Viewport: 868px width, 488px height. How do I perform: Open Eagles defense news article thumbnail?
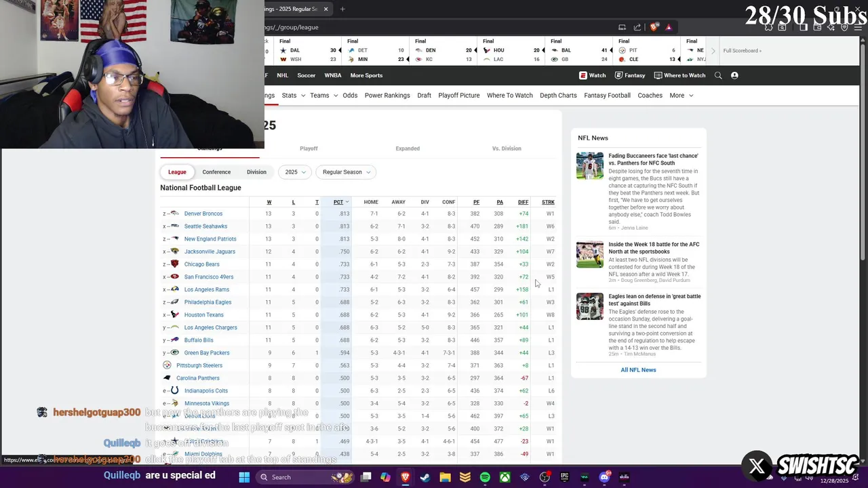[590, 306]
